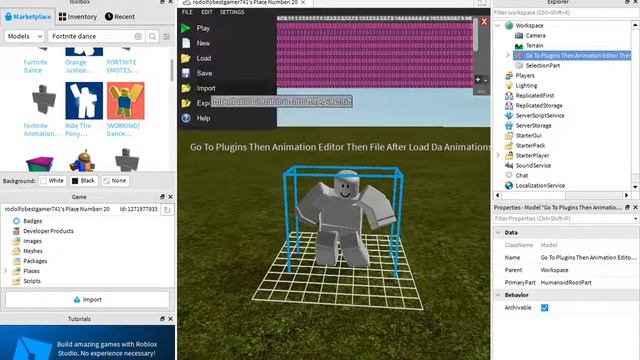Click the animation timeline vertical scrollbar
640x360 pixels.
pyautogui.click(x=476, y=35)
